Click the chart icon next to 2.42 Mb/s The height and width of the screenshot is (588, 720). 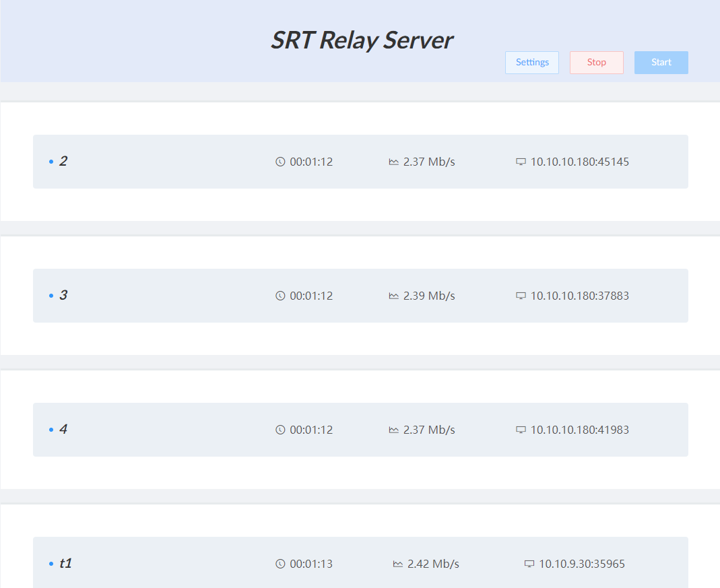click(398, 564)
